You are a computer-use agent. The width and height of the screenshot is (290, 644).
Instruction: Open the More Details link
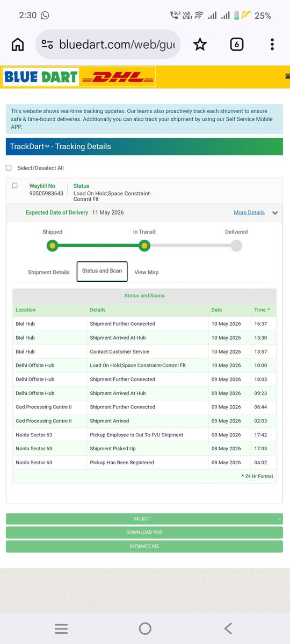click(x=249, y=213)
